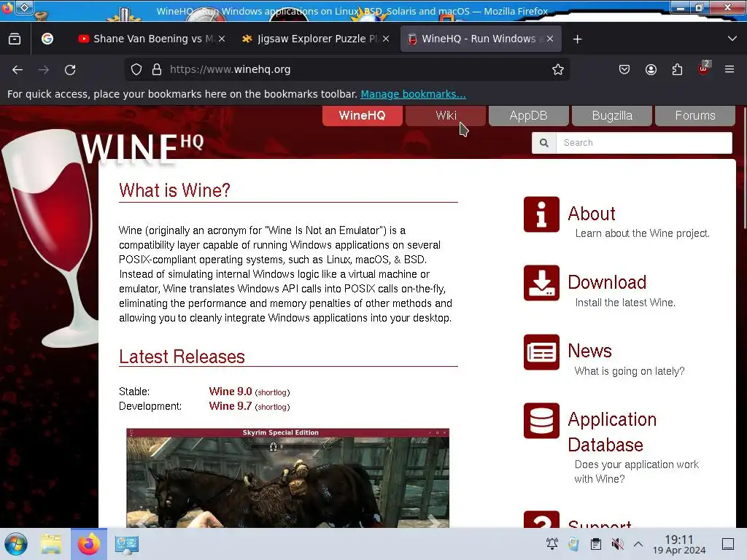Click the winehq.org address bar
Viewport: 747px width, 560px height.
click(x=347, y=69)
